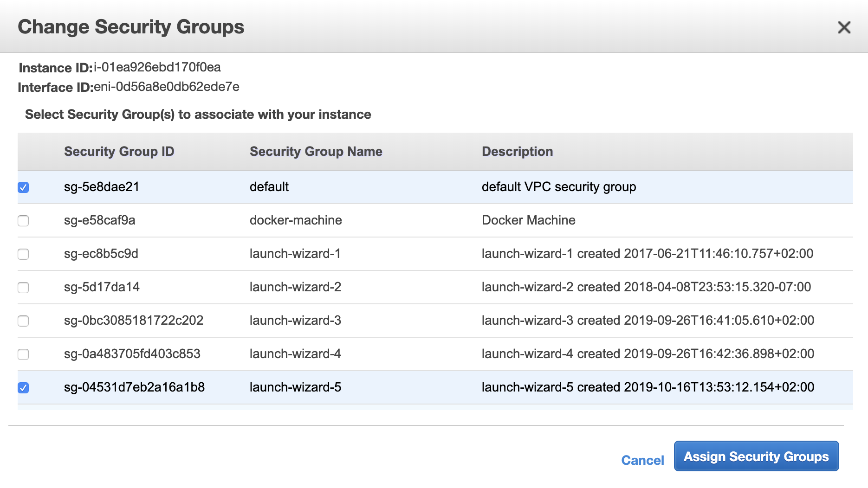Viewport: 868px width, 488px height.
Task: Uncheck the launch-wizard-5 checkbox
Action: pyautogui.click(x=23, y=388)
